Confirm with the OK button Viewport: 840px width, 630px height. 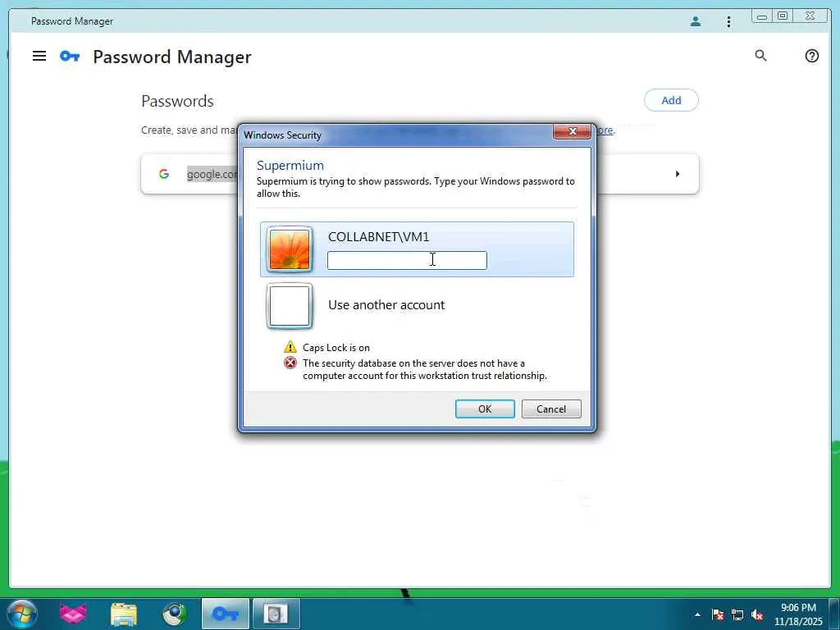(x=485, y=409)
